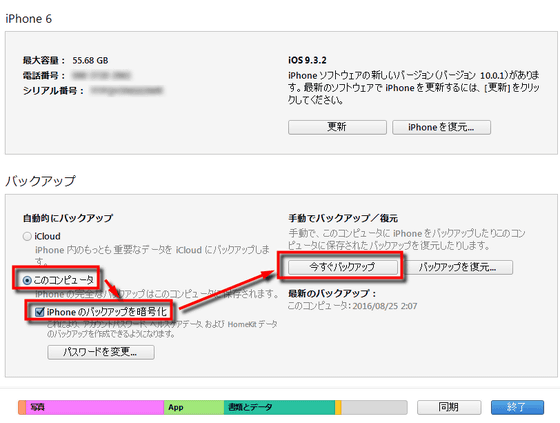
Task: Click the 最新のバックアップ label
Action: (x=332, y=294)
